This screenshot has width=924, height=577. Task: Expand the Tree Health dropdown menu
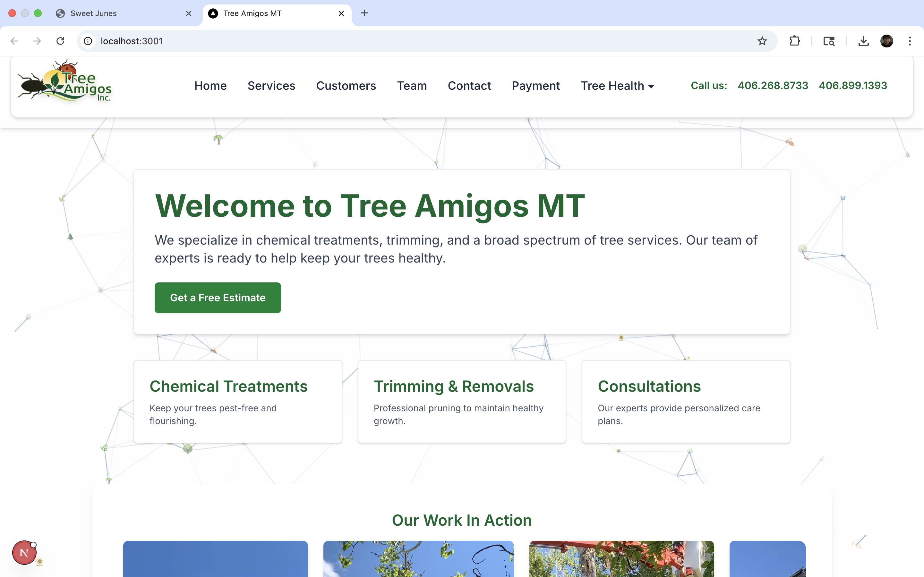click(x=617, y=86)
